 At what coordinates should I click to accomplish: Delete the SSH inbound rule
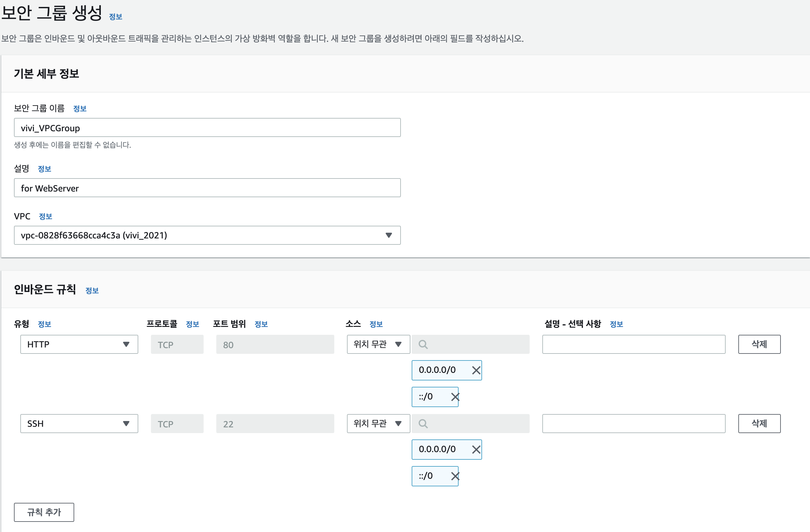pos(759,424)
